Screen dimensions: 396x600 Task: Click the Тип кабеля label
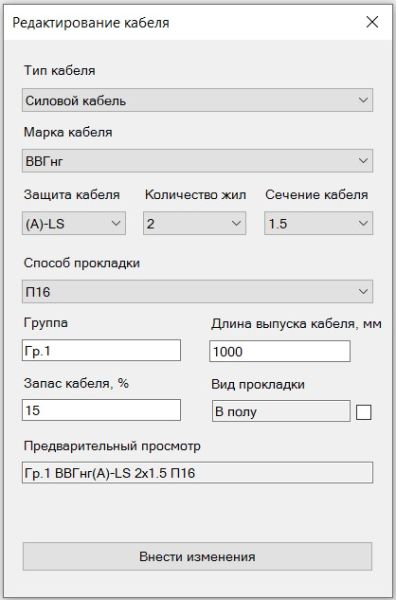pyautogui.click(x=60, y=71)
